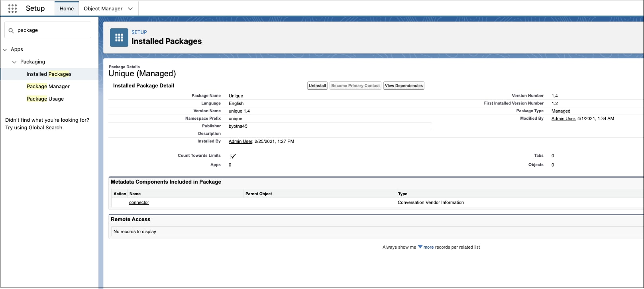Click the Installed Packages header icon

point(119,38)
